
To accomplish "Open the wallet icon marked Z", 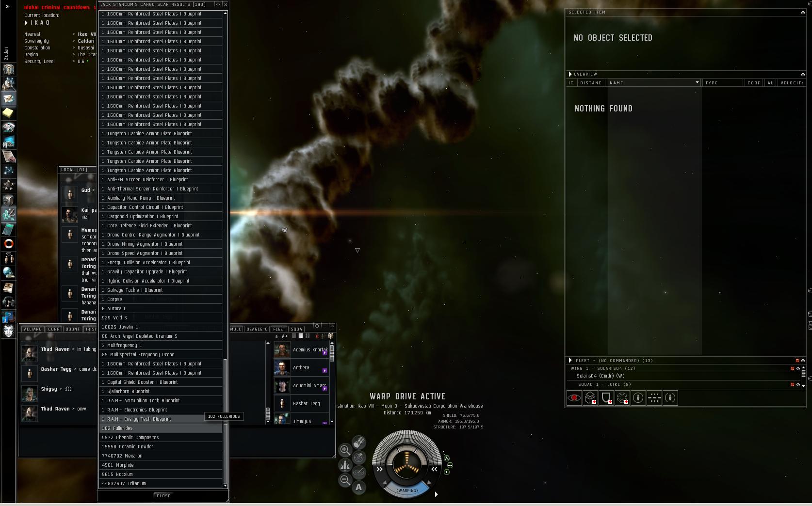I will [x=8, y=214].
